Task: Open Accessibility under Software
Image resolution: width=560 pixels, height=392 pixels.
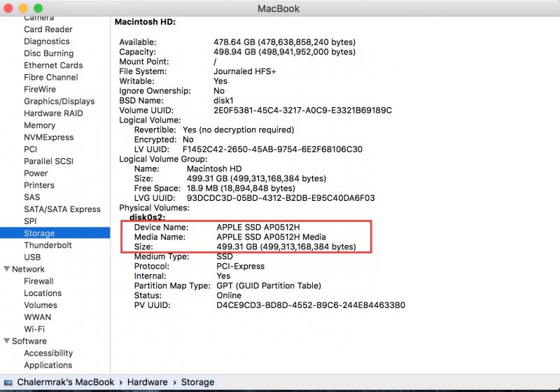Action: [48, 353]
